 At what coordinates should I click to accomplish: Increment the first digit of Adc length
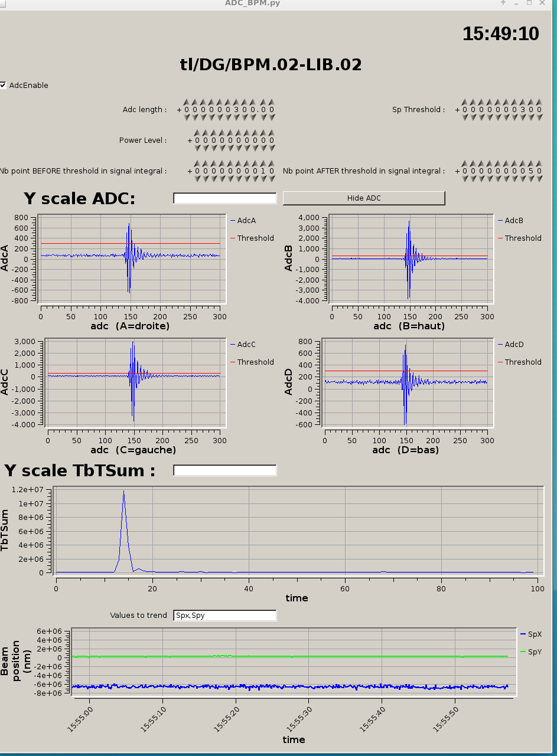[x=187, y=102]
